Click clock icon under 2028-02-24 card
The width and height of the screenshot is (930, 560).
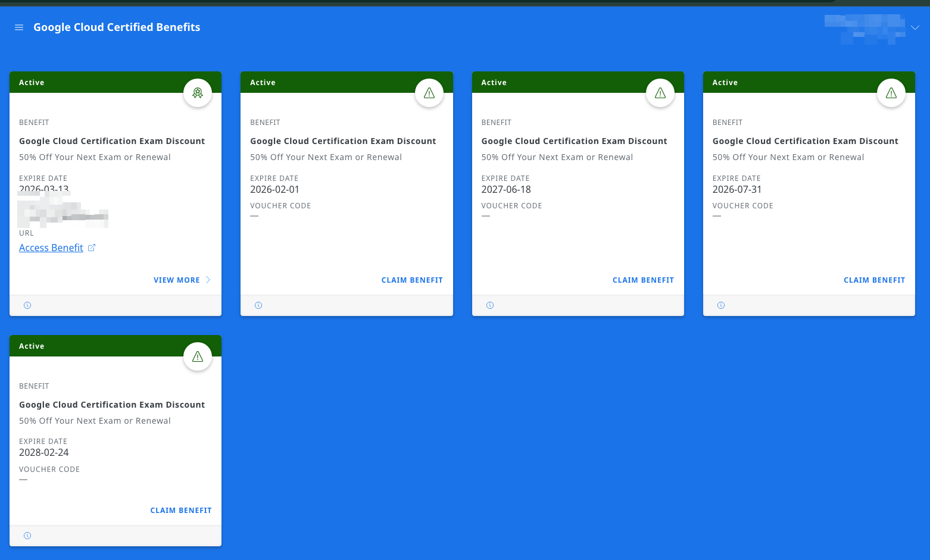click(x=27, y=536)
